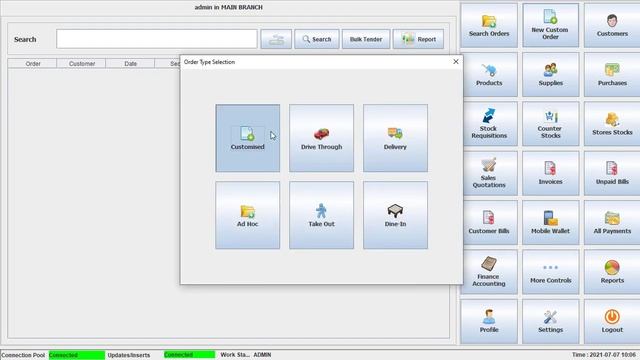Click the ADMIN workstation label
The height and width of the screenshot is (360, 640).
click(x=262, y=355)
